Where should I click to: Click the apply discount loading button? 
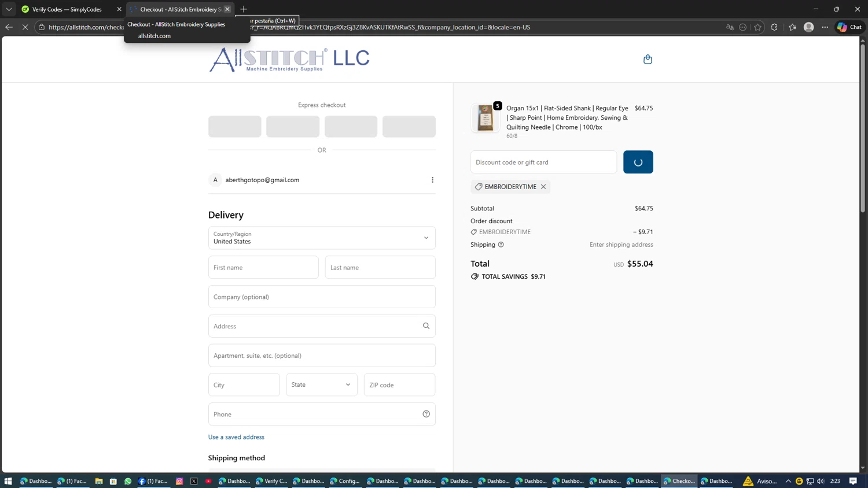[x=638, y=162]
